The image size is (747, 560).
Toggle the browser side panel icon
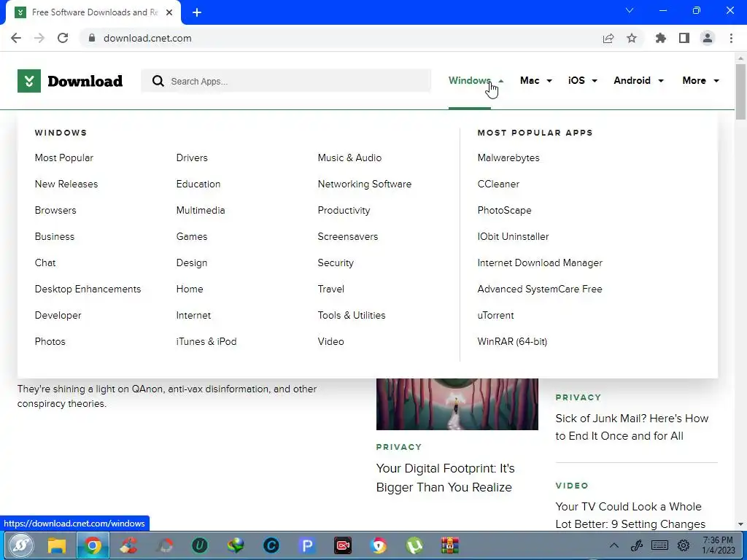[x=684, y=38]
